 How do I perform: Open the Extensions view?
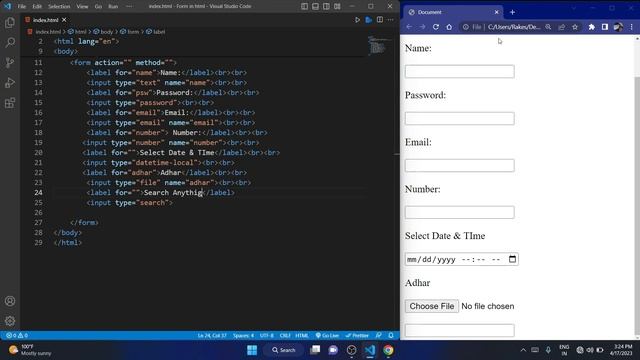coord(10,102)
